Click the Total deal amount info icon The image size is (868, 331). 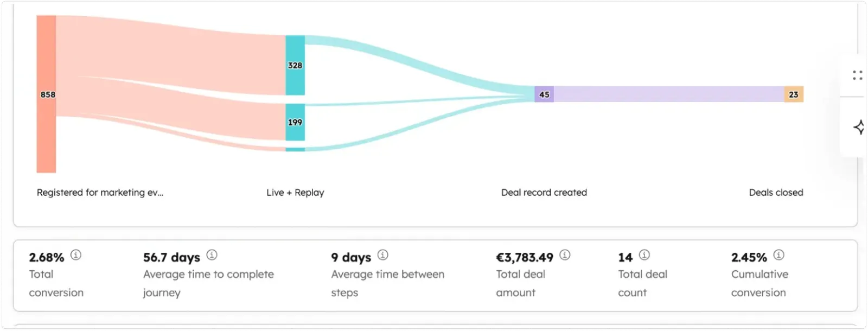click(564, 256)
